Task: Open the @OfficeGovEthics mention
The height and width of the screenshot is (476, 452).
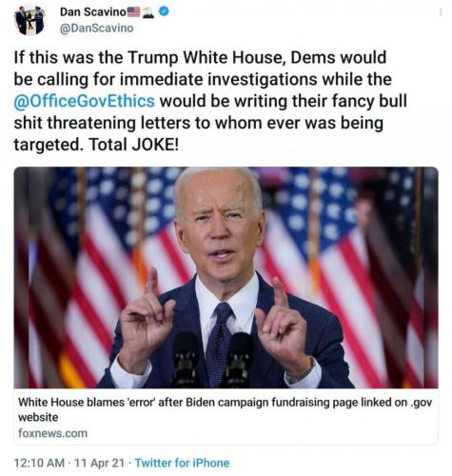Action: pyautogui.click(x=85, y=101)
